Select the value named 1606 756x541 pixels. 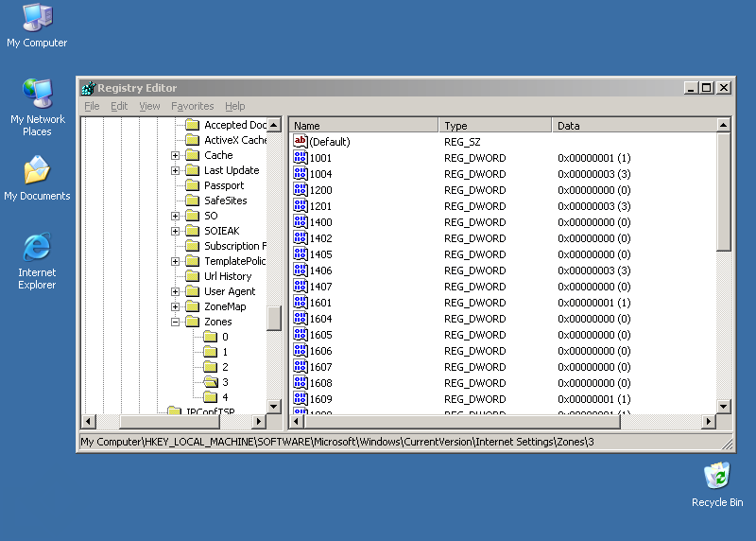click(x=320, y=351)
